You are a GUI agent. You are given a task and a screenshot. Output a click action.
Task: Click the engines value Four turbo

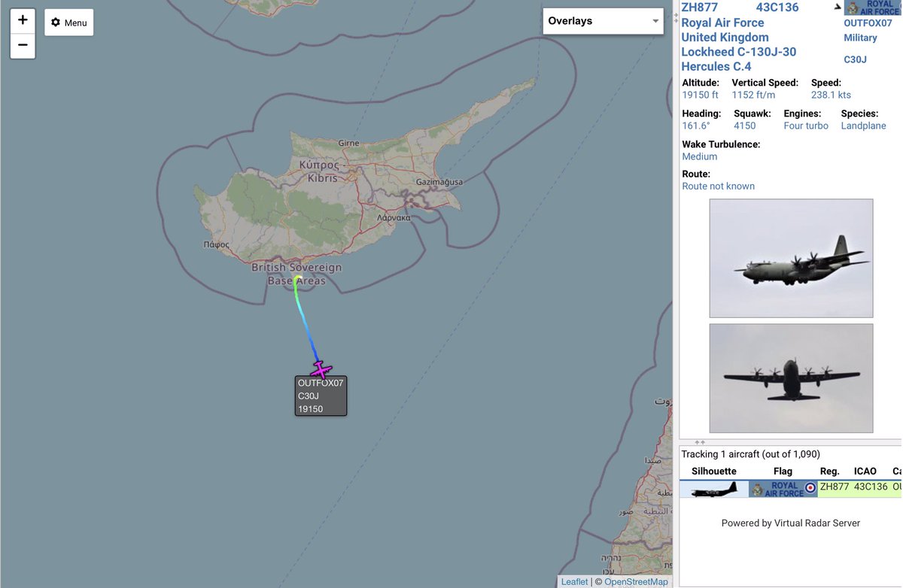[x=807, y=126]
